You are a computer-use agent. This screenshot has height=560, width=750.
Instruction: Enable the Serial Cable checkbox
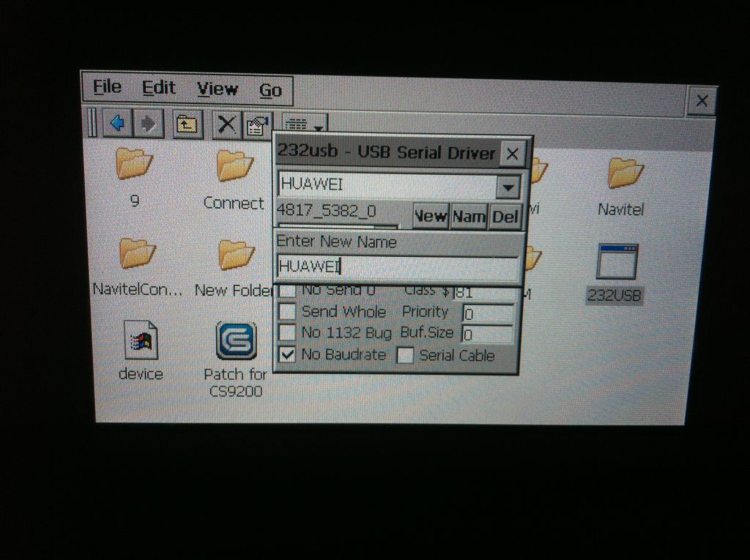(405, 355)
